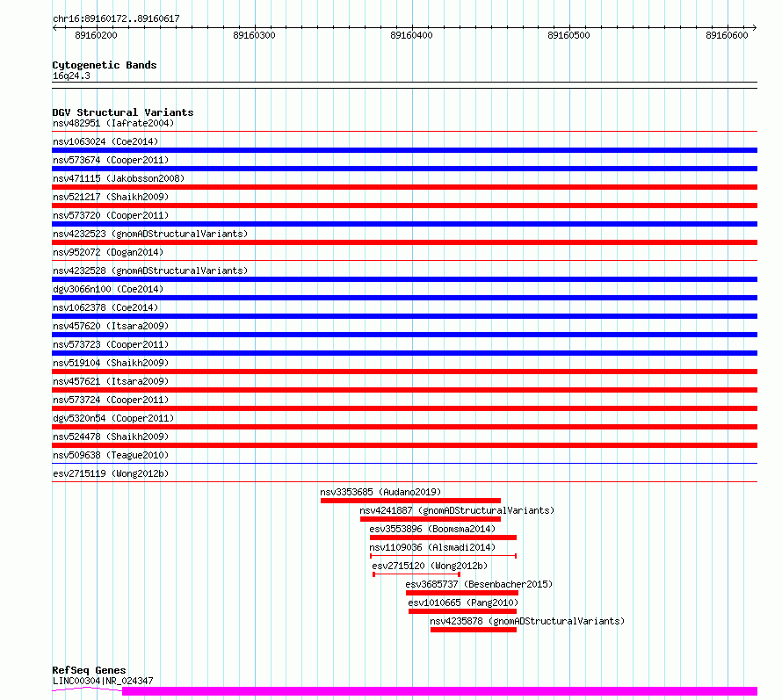Click the red bar under nsv4235878
Image resolution: width=782 pixels, height=700 pixels.
[474, 630]
